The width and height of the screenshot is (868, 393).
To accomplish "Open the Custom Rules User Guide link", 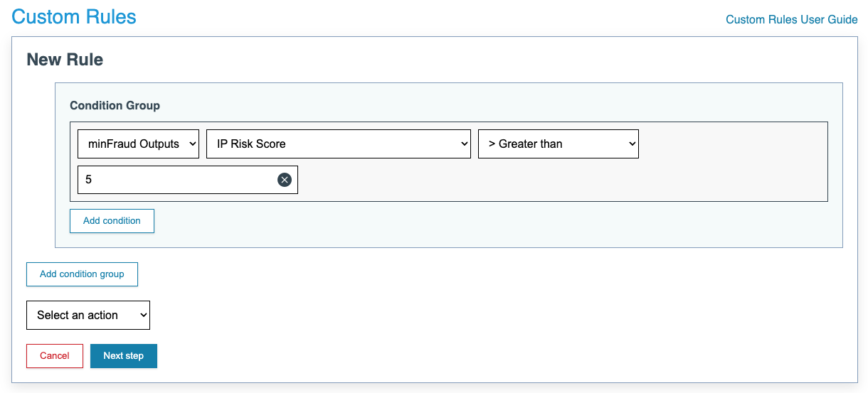I will tap(791, 19).
